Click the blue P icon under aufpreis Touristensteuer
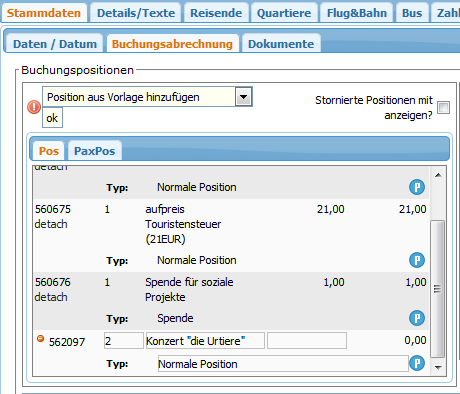Image resolution: width=460 pixels, height=394 pixels. coord(417,260)
